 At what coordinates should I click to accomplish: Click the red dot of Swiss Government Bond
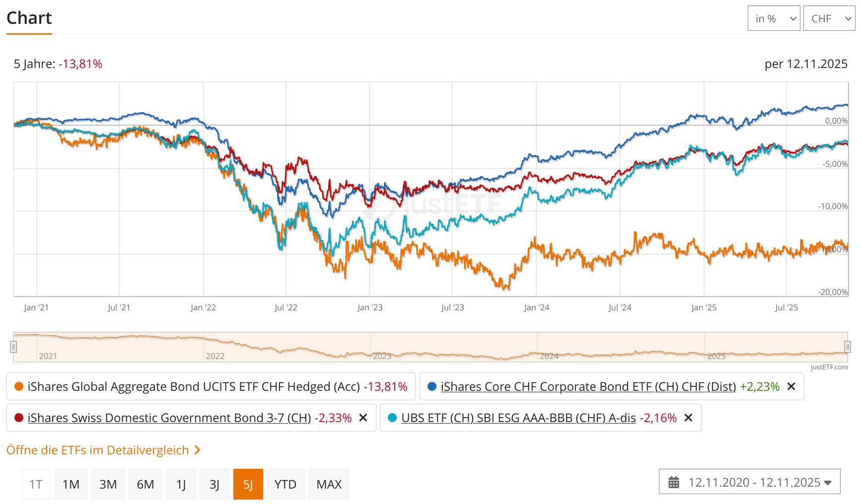pos(19,418)
